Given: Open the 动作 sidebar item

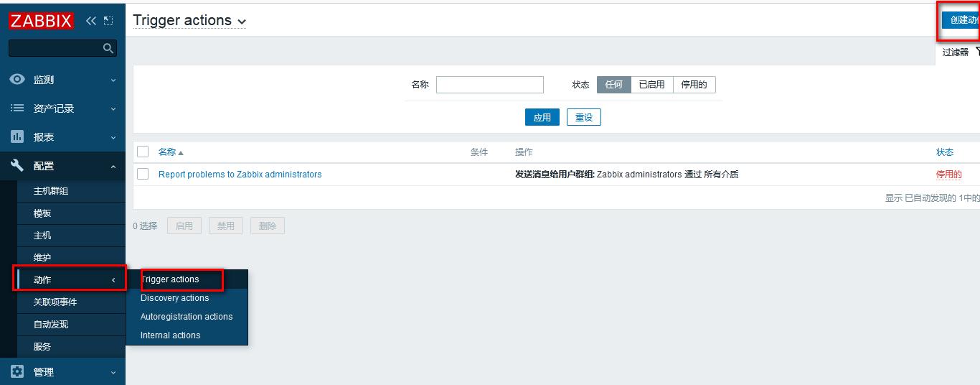Looking at the screenshot, I should (71, 279).
